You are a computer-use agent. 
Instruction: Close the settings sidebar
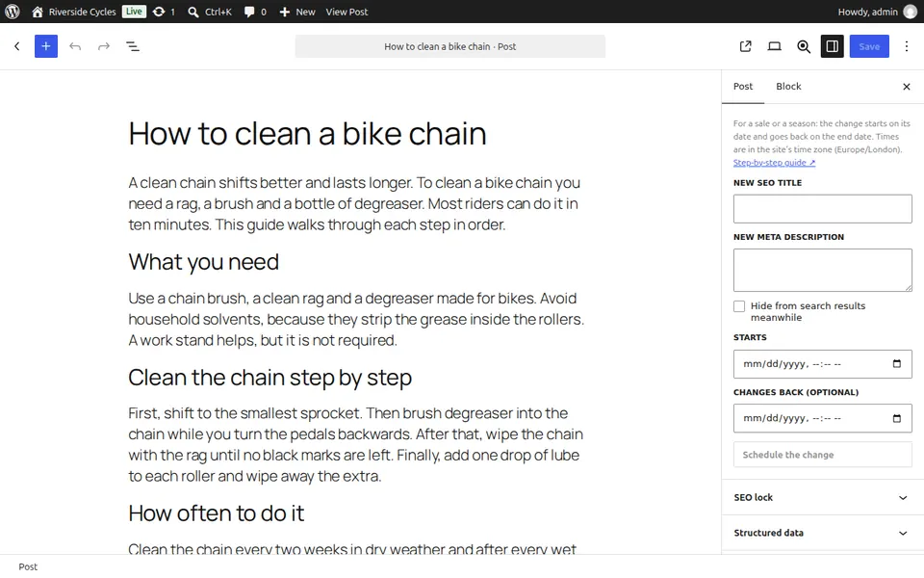tap(907, 87)
